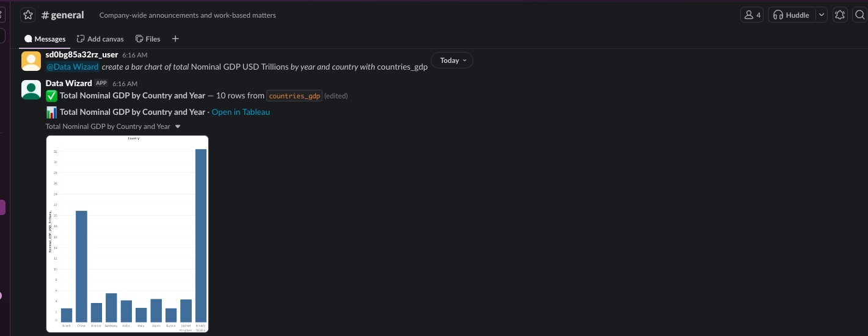Viewport: 868px width, 336px height.
Task: Open notification preferences bell icon
Action: tap(841, 15)
